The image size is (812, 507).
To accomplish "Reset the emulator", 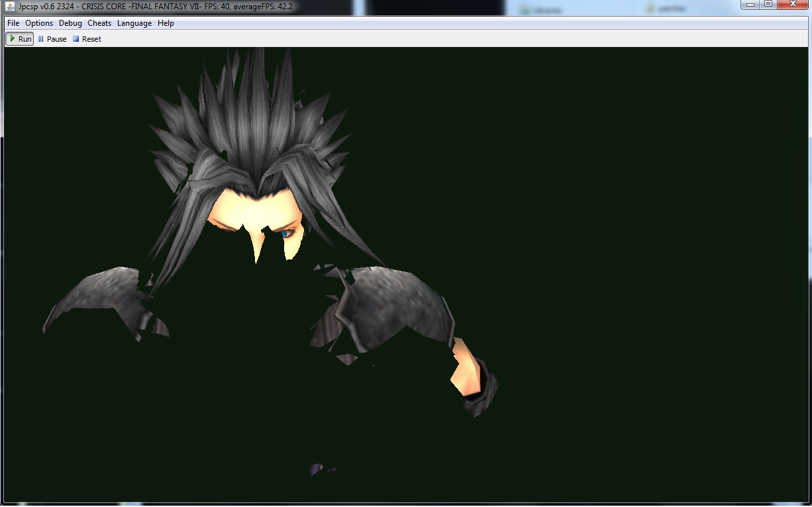I will (87, 39).
